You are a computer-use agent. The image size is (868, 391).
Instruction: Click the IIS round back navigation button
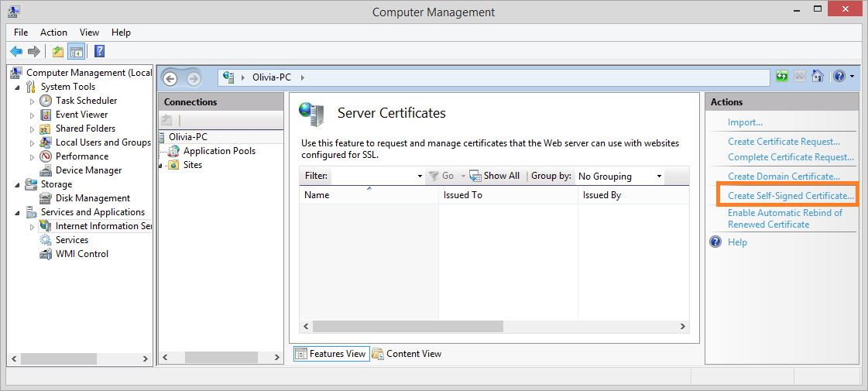point(170,78)
